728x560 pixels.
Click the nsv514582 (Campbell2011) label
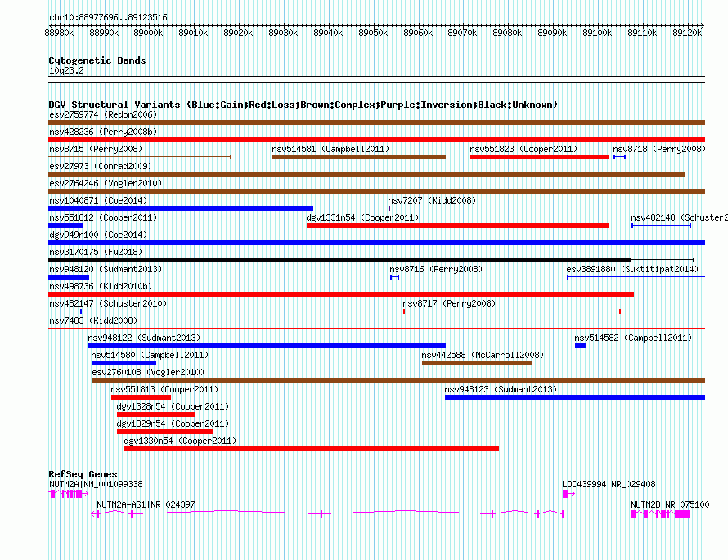[633, 338]
